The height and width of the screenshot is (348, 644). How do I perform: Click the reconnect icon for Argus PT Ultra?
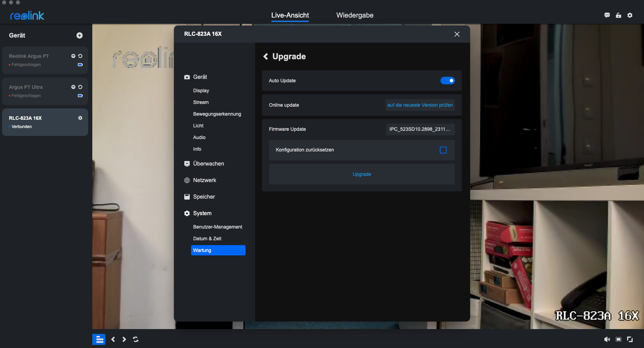click(80, 87)
